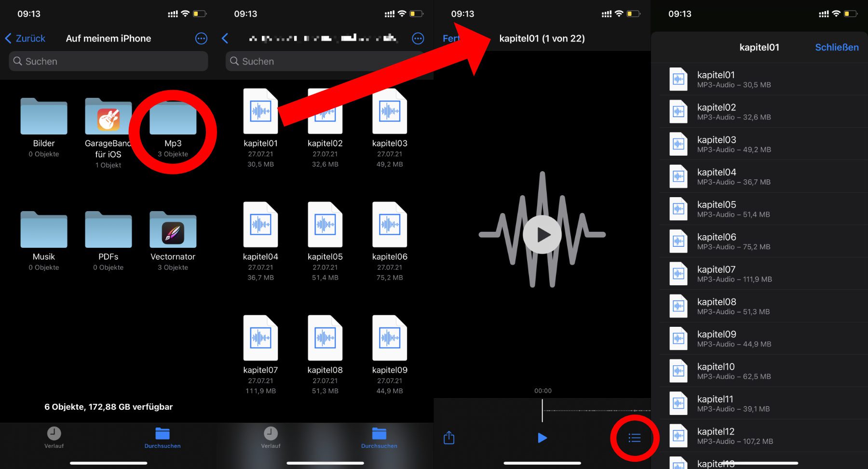The image size is (868, 469).
Task: Open the kapitel08 file in the grid
Action: coord(325,338)
